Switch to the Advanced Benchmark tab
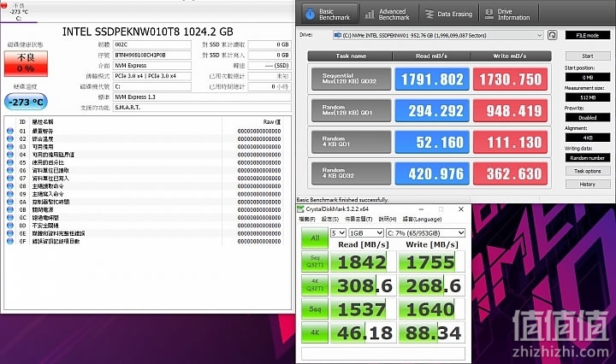 [x=388, y=15]
